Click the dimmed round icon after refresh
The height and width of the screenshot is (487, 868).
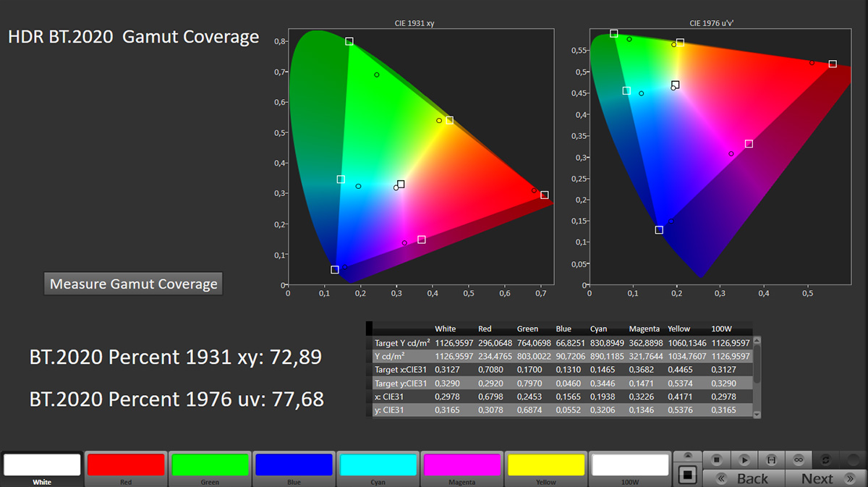coord(853,460)
